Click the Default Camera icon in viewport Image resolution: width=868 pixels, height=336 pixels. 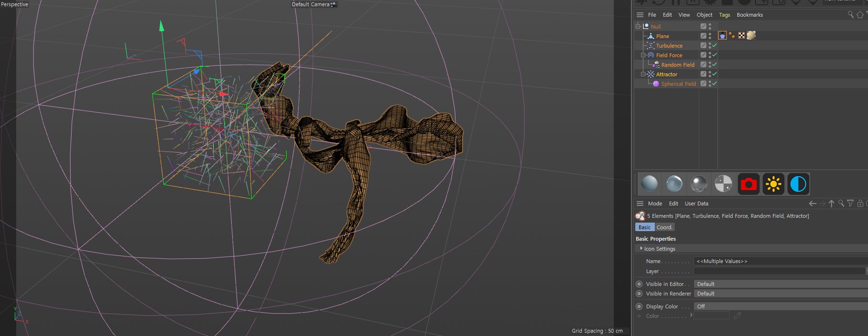point(333,4)
